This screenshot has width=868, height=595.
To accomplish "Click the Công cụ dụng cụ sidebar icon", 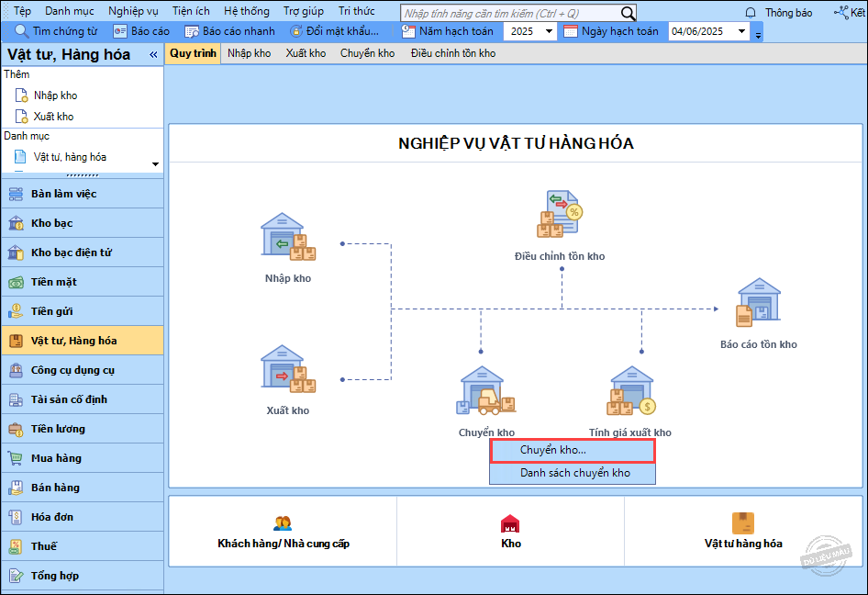I will 16,370.
